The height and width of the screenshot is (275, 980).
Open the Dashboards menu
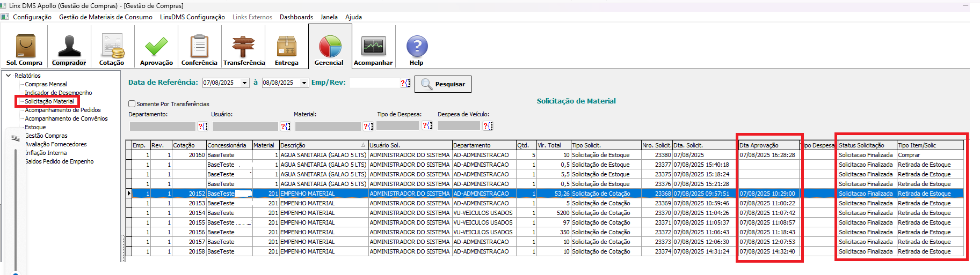[x=296, y=17]
